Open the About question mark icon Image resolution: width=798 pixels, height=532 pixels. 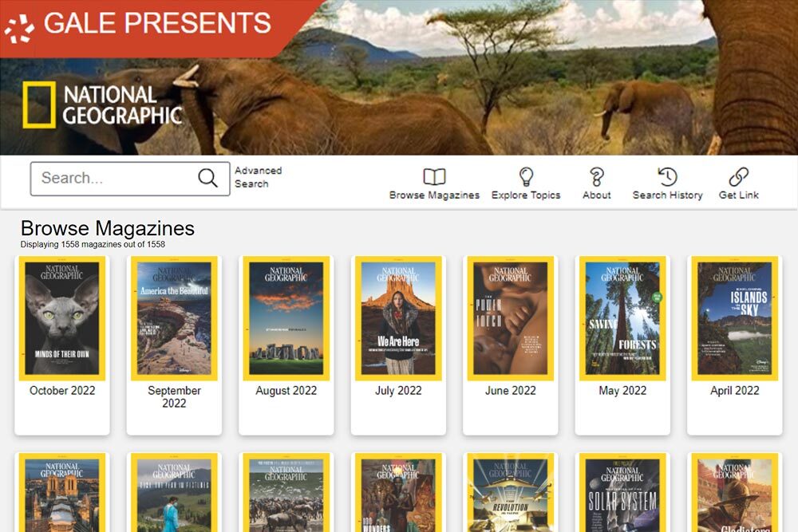click(x=596, y=177)
